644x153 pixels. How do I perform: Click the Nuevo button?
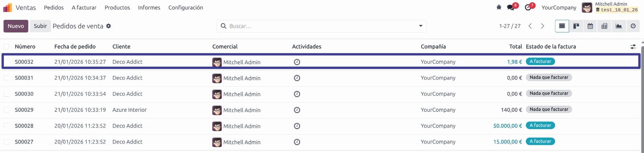(x=16, y=26)
